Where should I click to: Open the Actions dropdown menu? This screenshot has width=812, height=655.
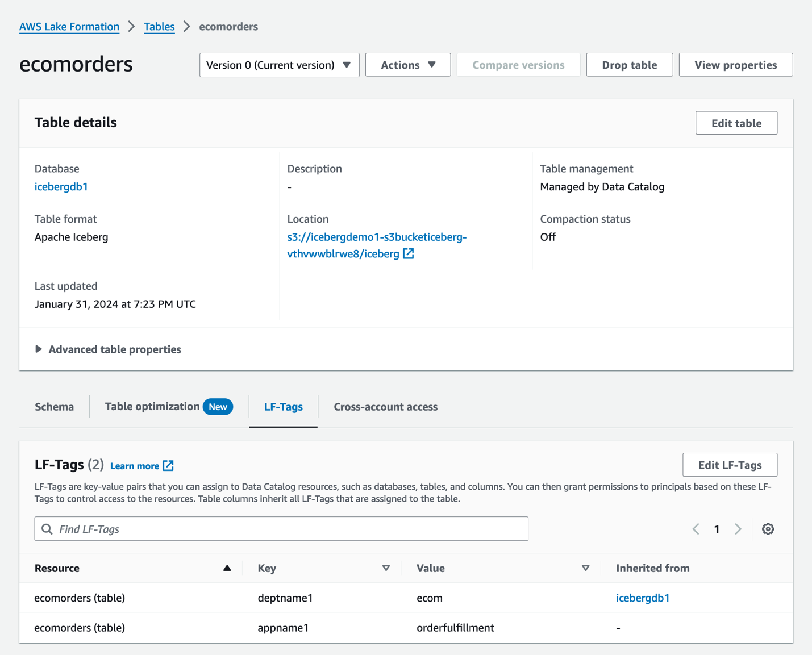coord(408,65)
